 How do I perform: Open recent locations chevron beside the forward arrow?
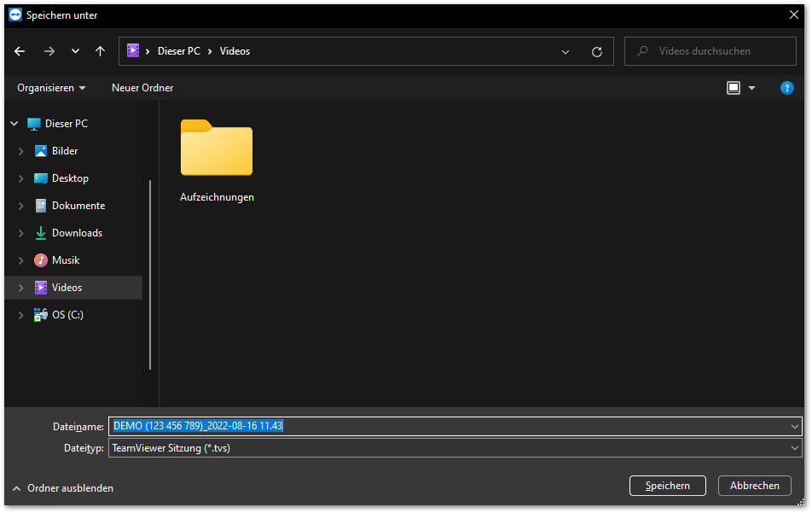pos(76,51)
